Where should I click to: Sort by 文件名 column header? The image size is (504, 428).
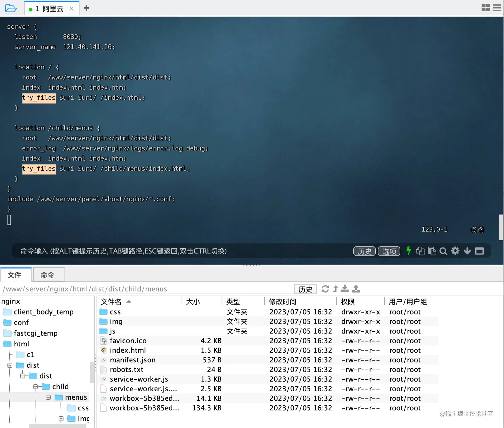coord(139,302)
